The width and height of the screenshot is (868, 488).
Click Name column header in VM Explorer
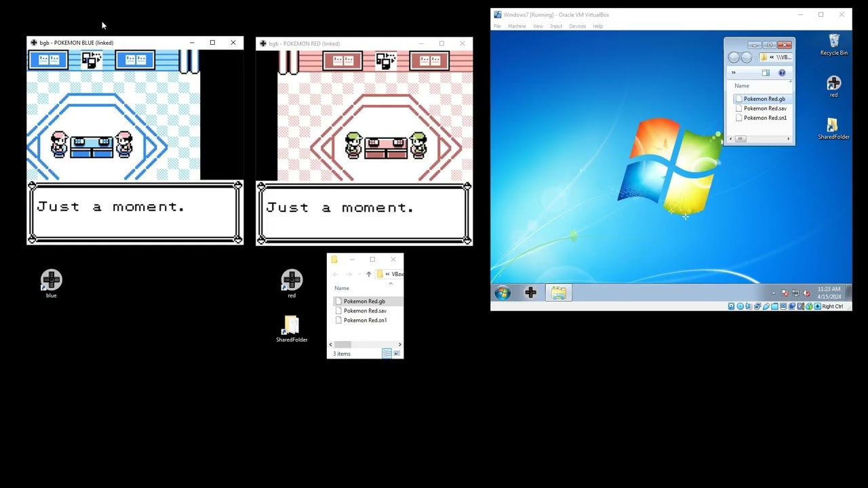742,86
